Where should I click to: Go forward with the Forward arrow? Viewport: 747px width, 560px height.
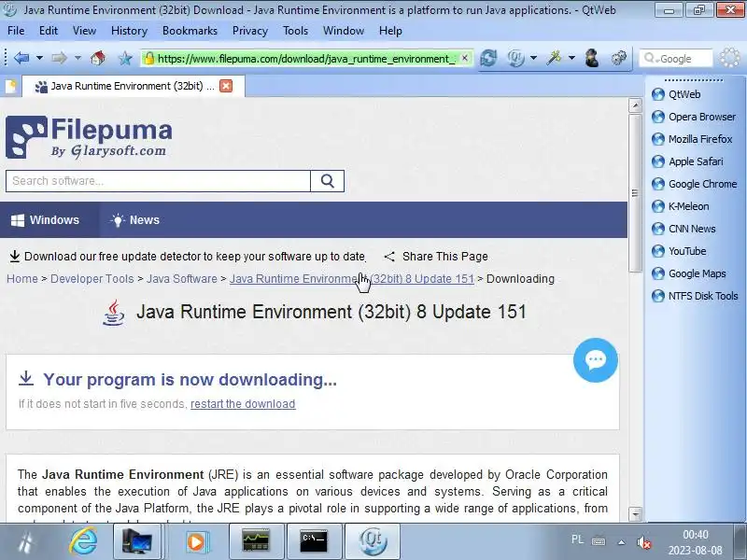59,58
